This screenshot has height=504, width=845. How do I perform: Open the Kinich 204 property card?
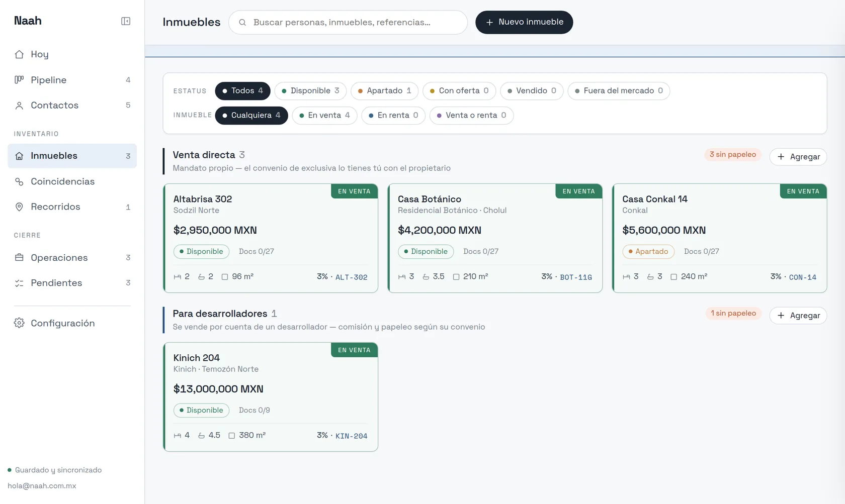(271, 397)
